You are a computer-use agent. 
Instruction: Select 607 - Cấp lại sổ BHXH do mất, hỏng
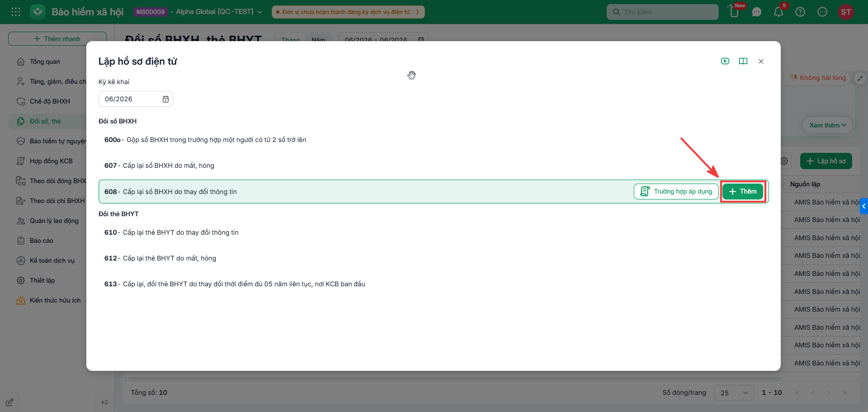pyautogui.click(x=434, y=166)
